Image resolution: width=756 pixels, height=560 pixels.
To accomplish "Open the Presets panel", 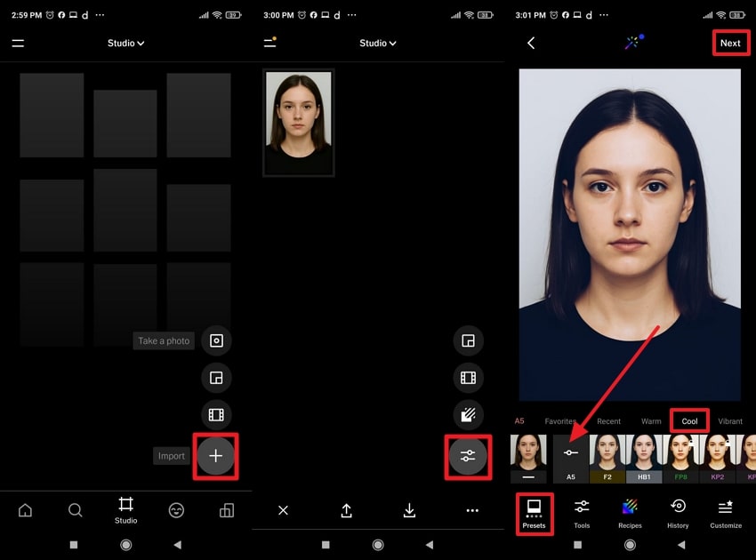I will (x=534, y=514).
